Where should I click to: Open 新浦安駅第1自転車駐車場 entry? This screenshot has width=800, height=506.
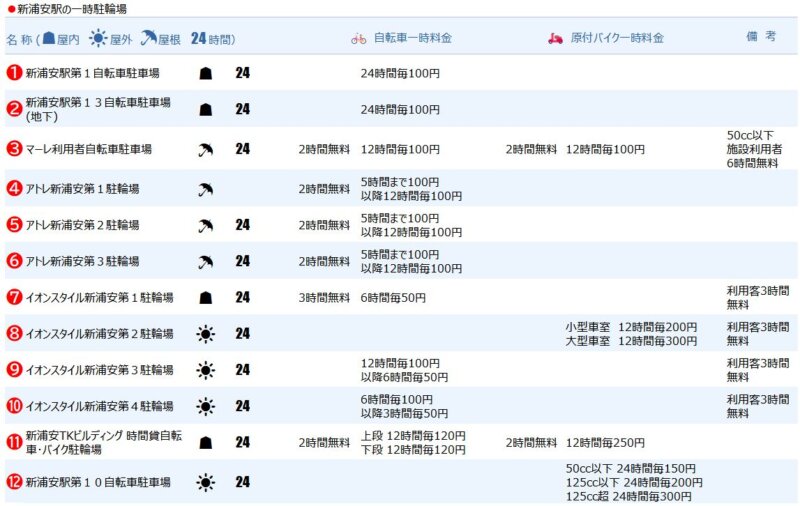click(x=92, y=73)
